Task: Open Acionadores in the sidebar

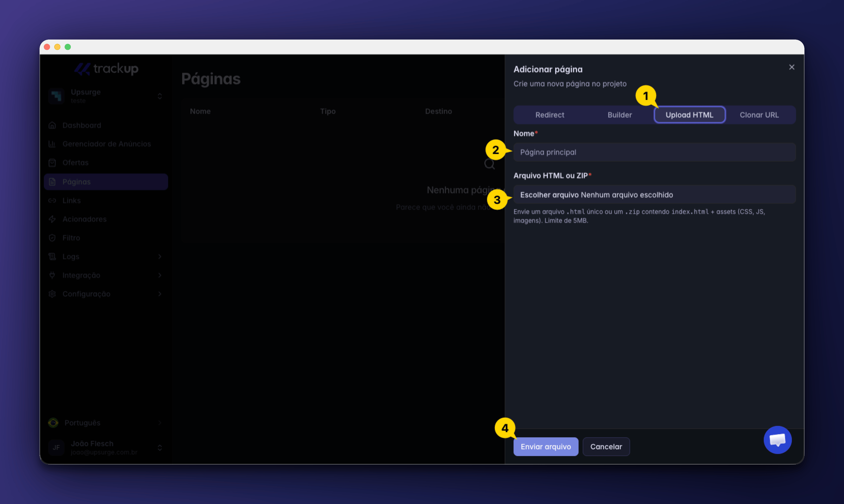Action: pos(106,219)
